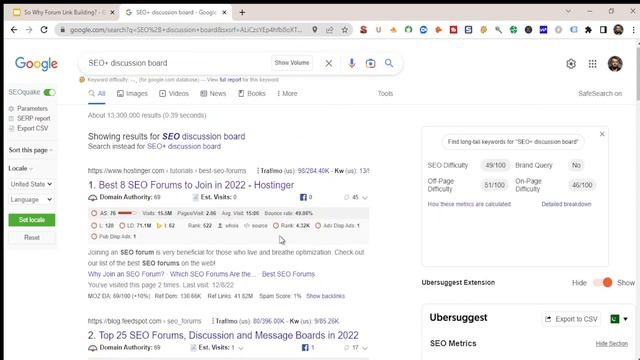The height and width of the screenshot is (360, 640).
Task: Start voice search with the microphone icon
Action: coord(351,63)
